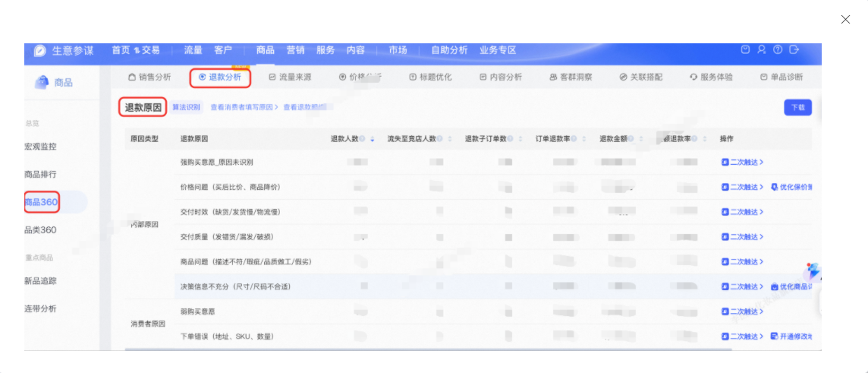Sort table by 退款金额 column
Viewport: 868px width, 373px height.
tap(641, 139)
